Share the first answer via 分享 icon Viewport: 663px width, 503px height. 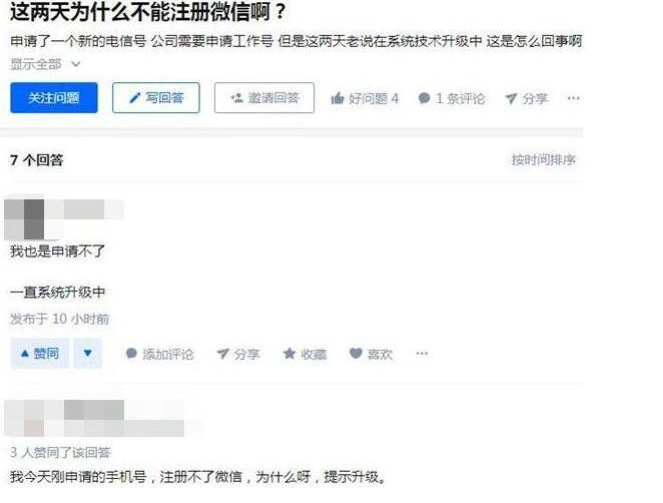point(223,353)
